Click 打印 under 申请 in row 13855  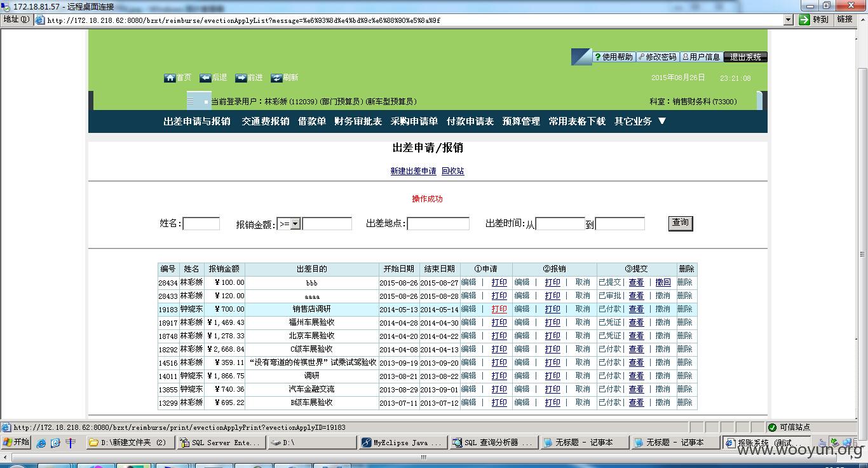point(499,389)
